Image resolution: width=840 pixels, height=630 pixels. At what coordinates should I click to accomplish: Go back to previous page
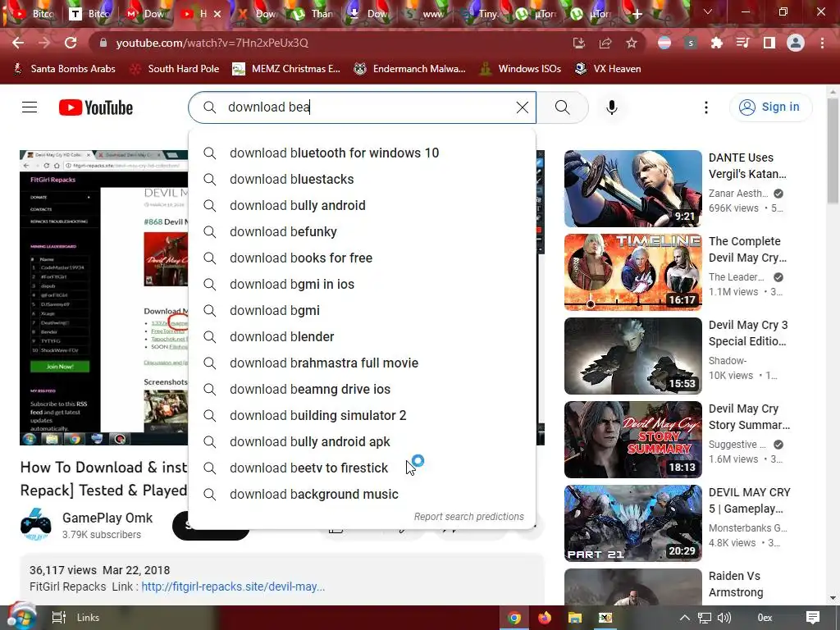point(18,43)
